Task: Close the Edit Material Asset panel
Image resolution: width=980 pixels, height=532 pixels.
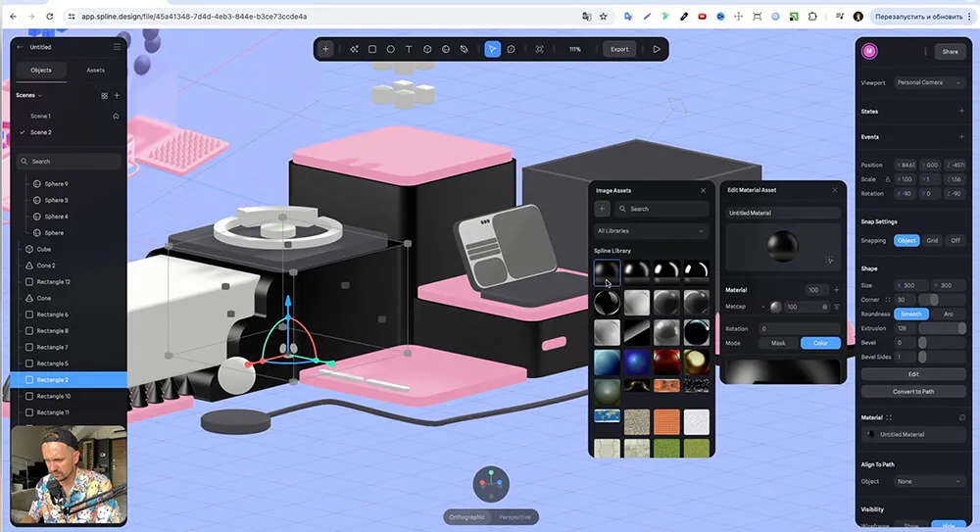Action: click(x=834, y=190)
